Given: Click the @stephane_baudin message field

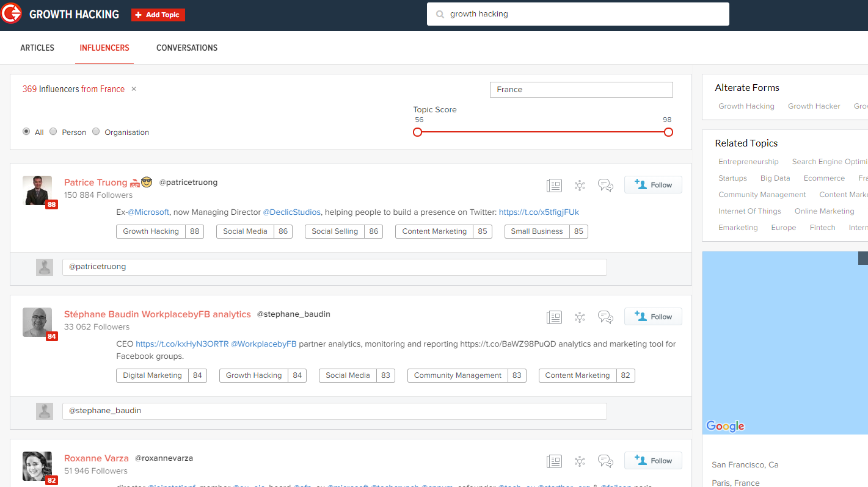Looking at the screenshot, I should coord(335,411).
